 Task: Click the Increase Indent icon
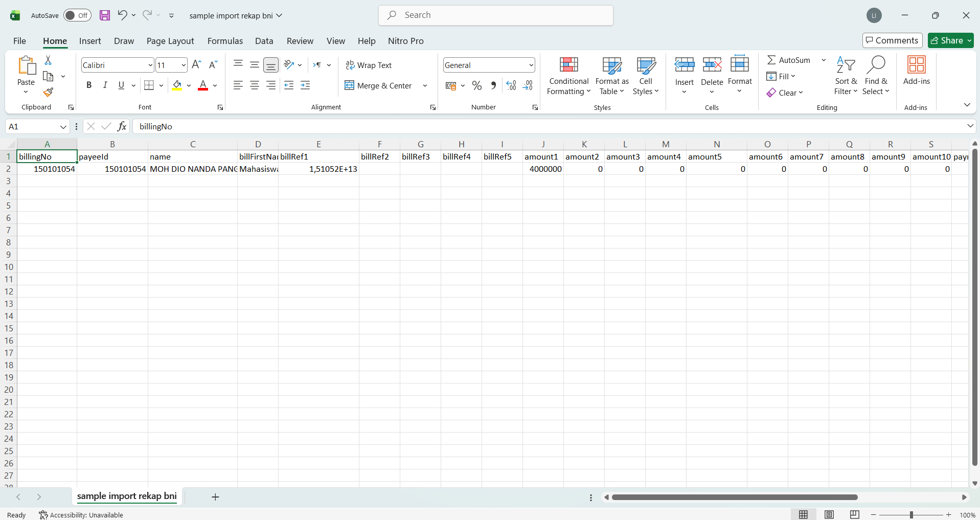coord(305,85)
